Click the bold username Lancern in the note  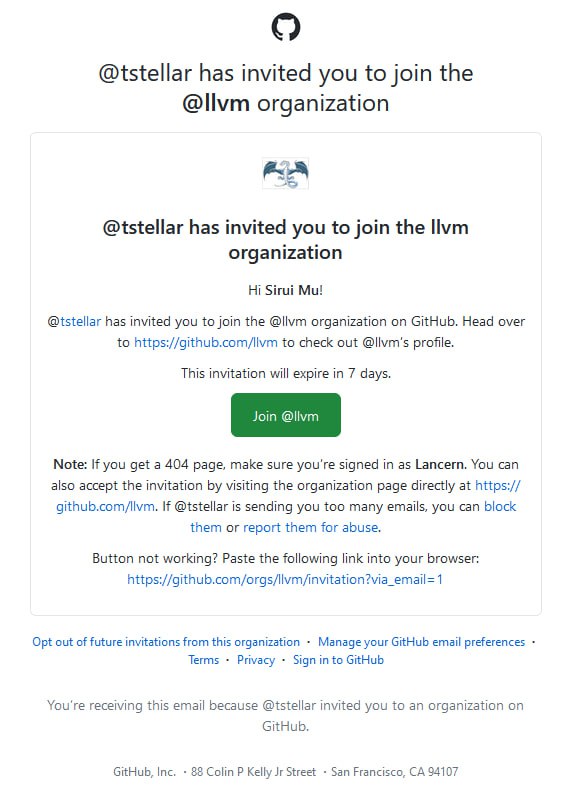(x=440, y=465)
